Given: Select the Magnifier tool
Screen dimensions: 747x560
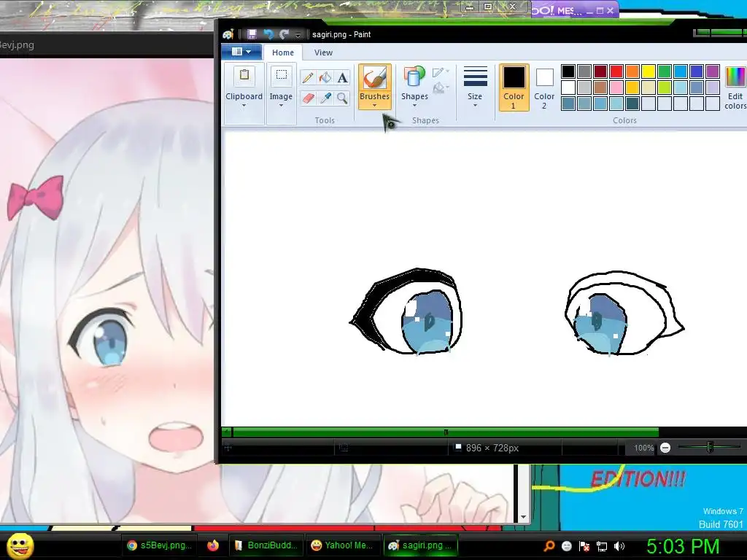Looking at the screenshot, I should (x=342, y=98).
